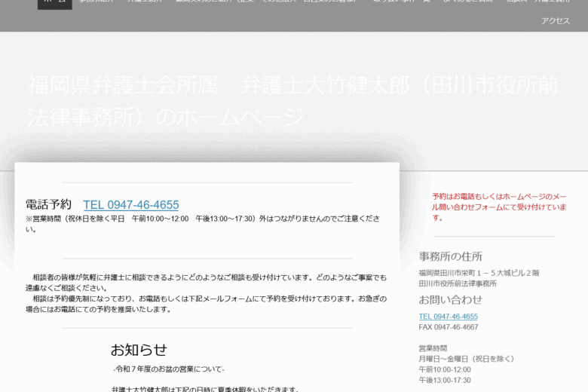Open the 弁護士紹介 navigation item
Screen dimensions: 588x392
[x=145, y=3]
